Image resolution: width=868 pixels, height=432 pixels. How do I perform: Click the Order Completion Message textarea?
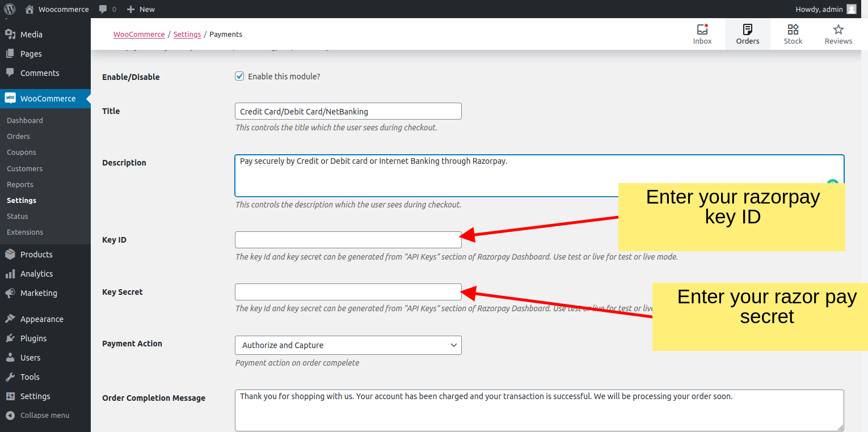point(540,410)
